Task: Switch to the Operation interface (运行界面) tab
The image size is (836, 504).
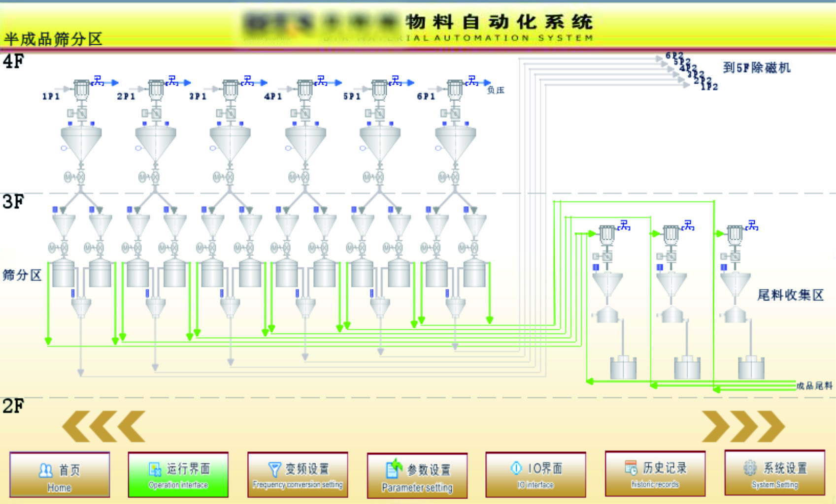Action: (178, 475)
